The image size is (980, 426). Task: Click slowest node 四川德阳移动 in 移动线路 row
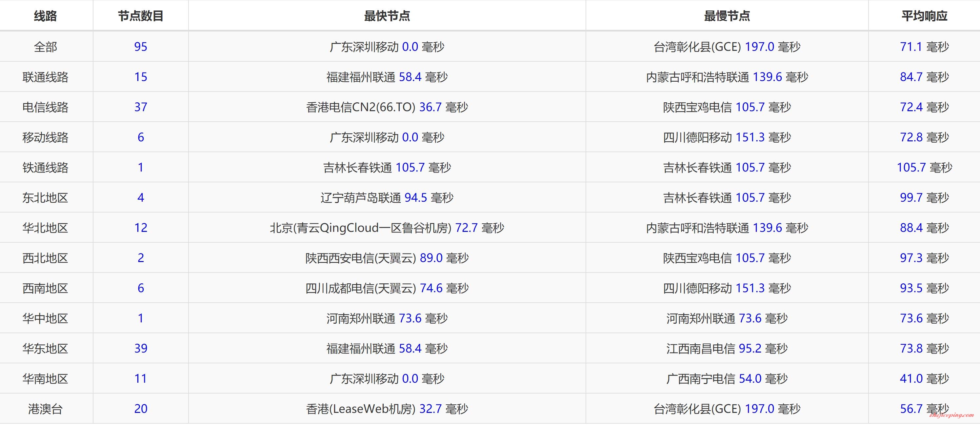(x=697, y=137)
